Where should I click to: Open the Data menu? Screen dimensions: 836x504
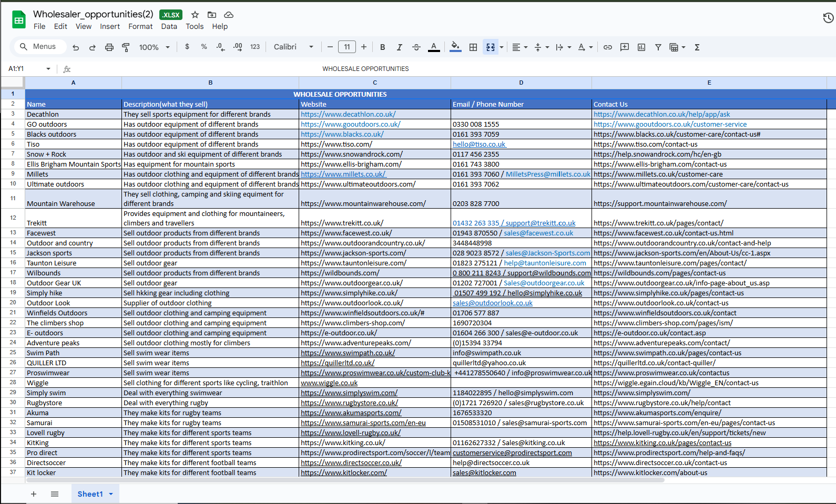pyautogui.click(x=169, y=26)
